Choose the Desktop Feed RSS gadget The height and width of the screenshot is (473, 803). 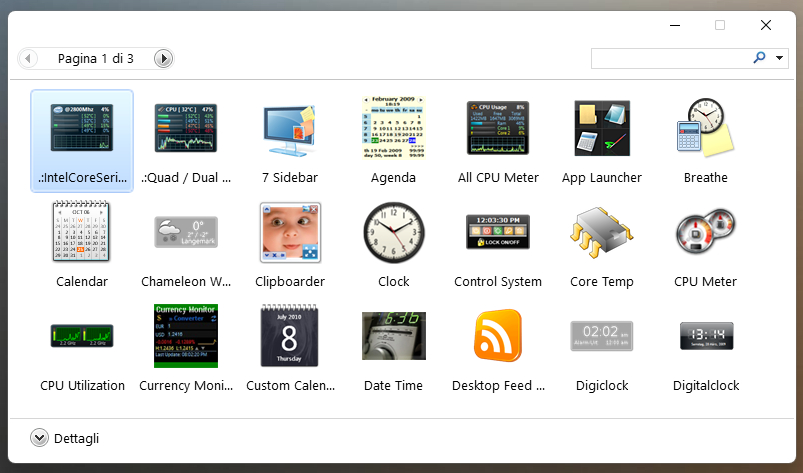point(498,336)
